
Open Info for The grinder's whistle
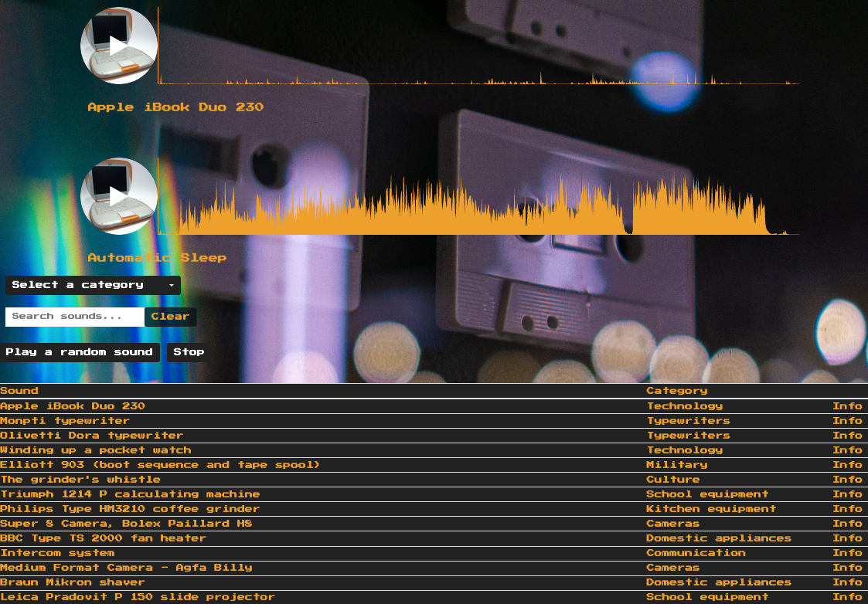[847, 480]
